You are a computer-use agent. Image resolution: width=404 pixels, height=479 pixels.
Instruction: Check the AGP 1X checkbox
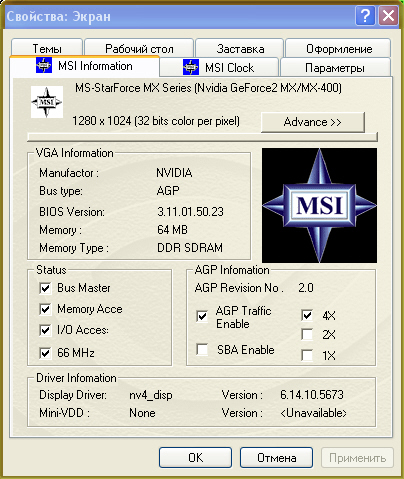[x=307, y=355]
